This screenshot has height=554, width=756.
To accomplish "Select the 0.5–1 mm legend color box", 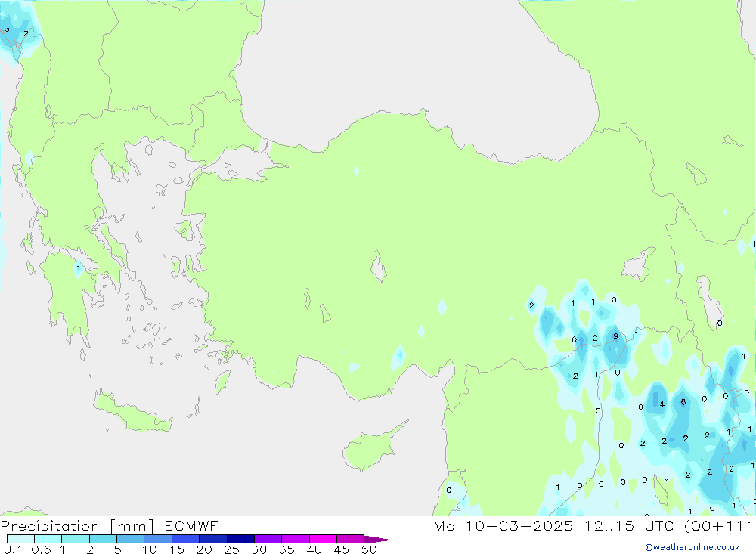I will (48, 539).
